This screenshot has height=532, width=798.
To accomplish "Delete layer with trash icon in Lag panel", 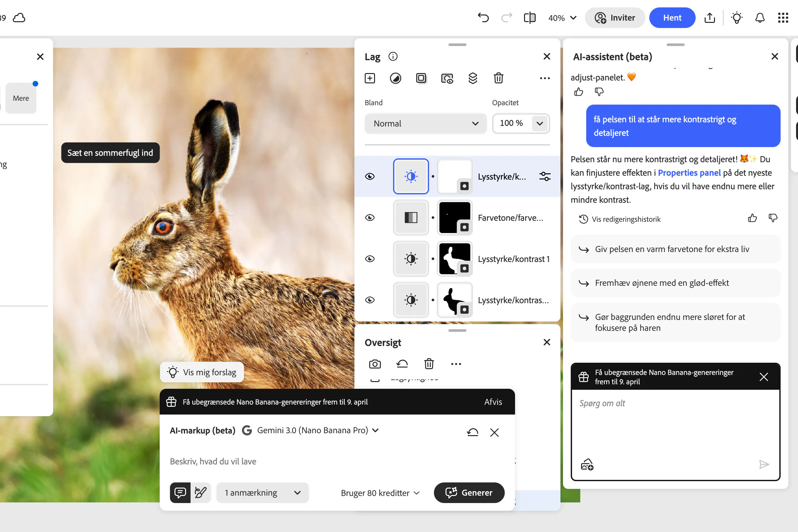I will tap(498, 79).
